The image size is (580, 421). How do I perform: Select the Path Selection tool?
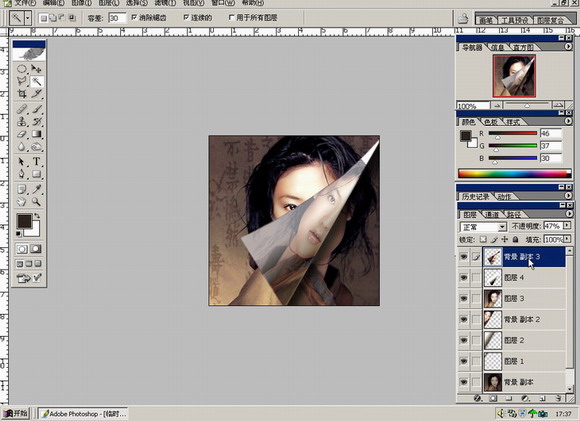pyautogui.click(x=22, y=162)
